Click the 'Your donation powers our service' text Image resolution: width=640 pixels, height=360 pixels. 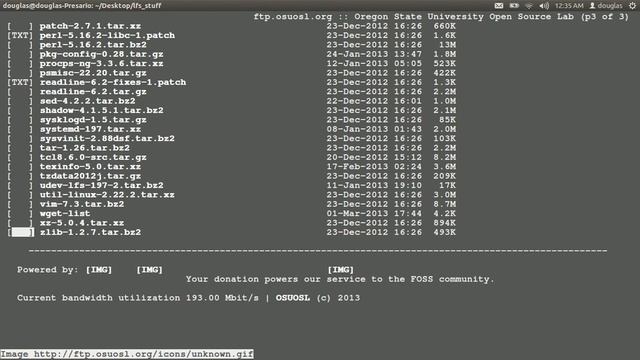point(340,280)
